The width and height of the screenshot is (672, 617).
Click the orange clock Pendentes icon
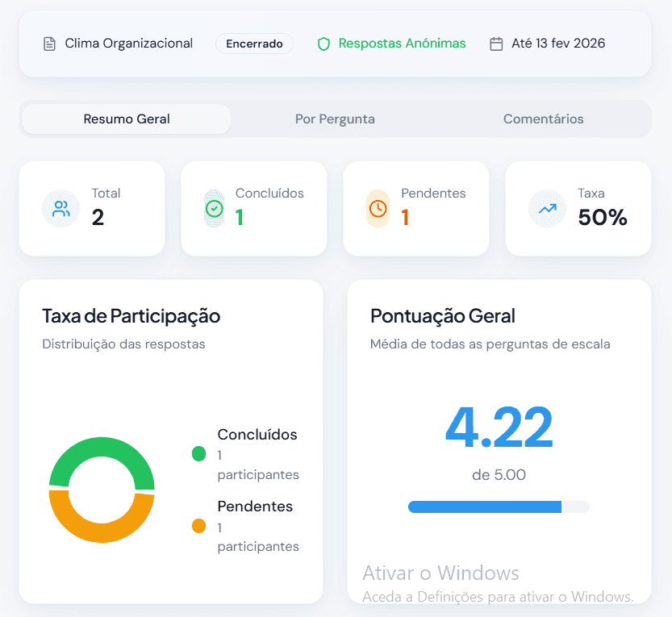(x=377, y=208)
